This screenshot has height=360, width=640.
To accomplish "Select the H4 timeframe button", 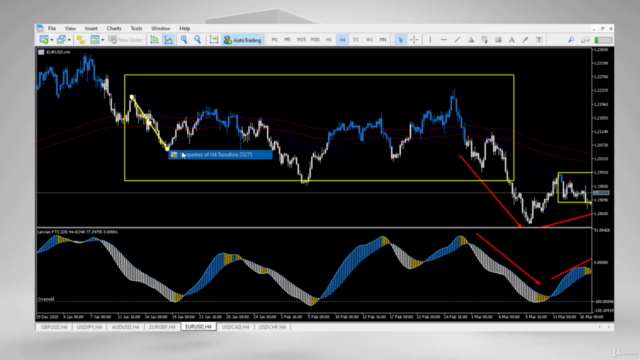I will (x=342, y=40).
